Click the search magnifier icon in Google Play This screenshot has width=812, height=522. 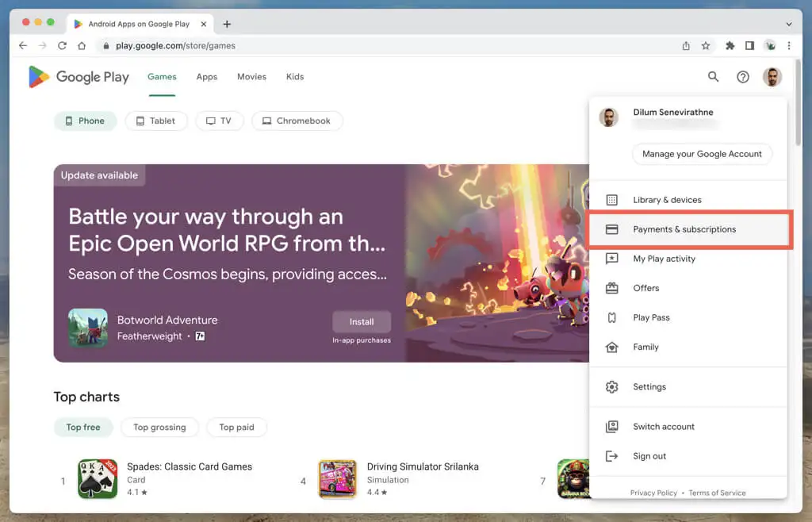(713, 77)
